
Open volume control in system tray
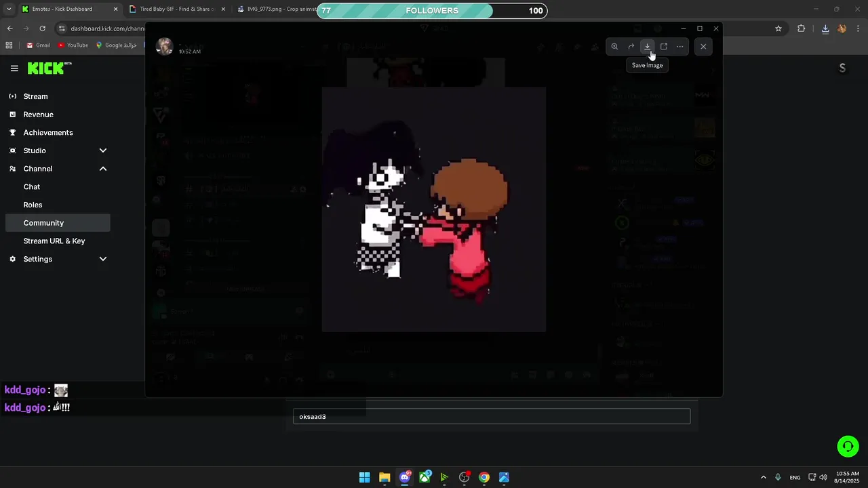823,477
